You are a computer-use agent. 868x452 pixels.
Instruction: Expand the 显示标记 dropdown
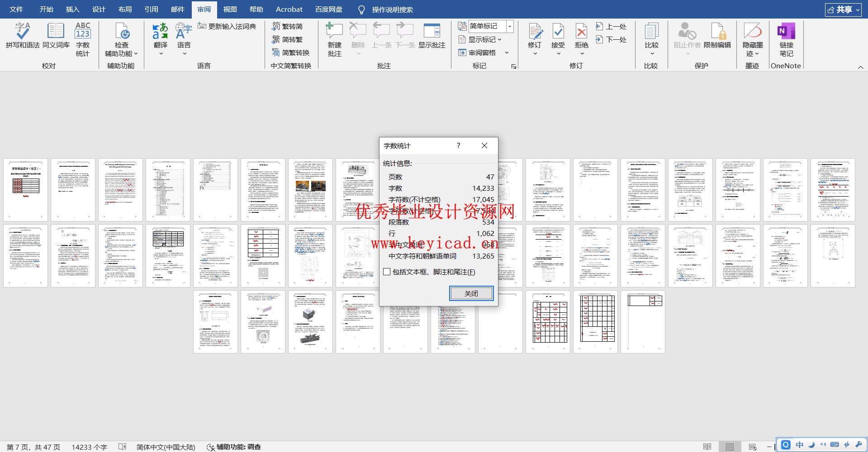[x=499, y=39]
